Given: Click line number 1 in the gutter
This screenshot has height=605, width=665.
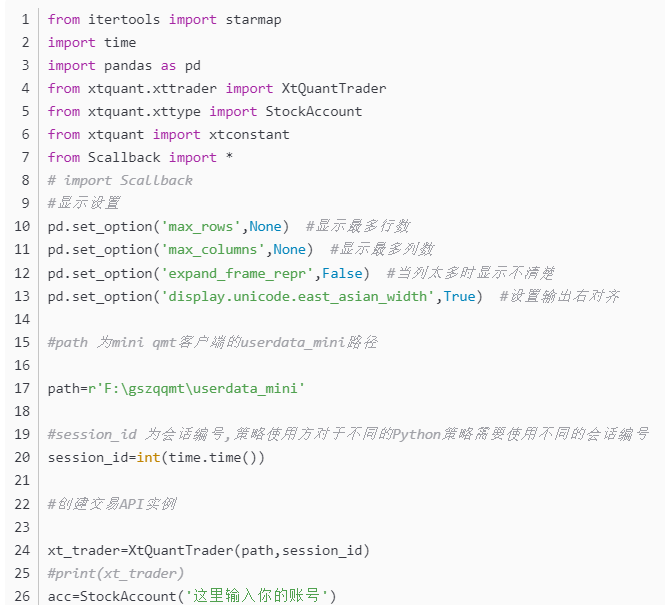Looking at the screenshot, I should [24, 19].
